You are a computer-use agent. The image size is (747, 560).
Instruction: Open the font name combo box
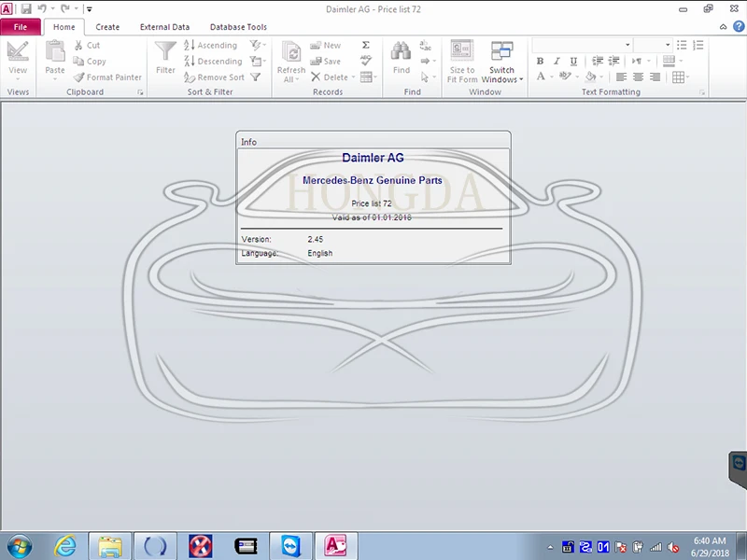point(582,45)
